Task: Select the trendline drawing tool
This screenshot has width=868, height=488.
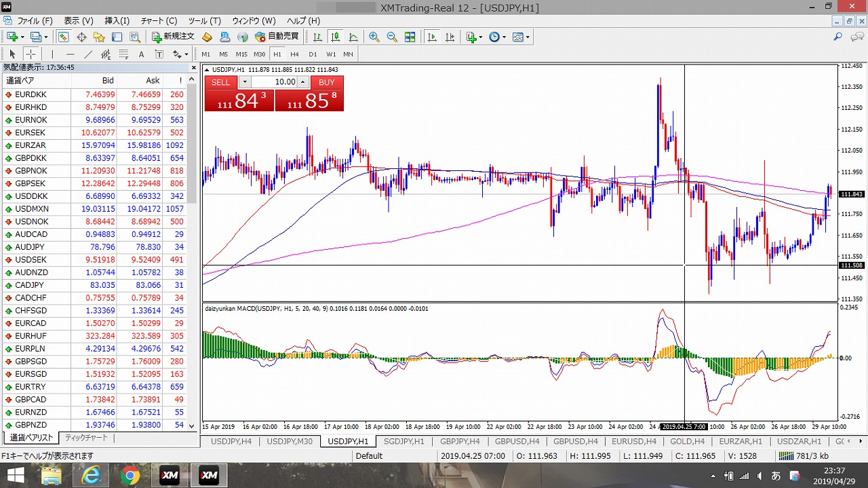Action: coord(88,54)
